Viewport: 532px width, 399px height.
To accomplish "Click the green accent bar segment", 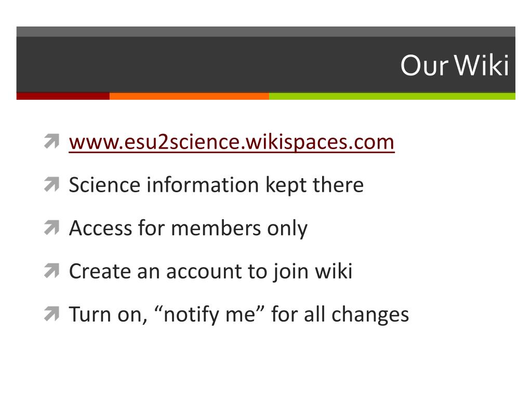I will point(392,96).
